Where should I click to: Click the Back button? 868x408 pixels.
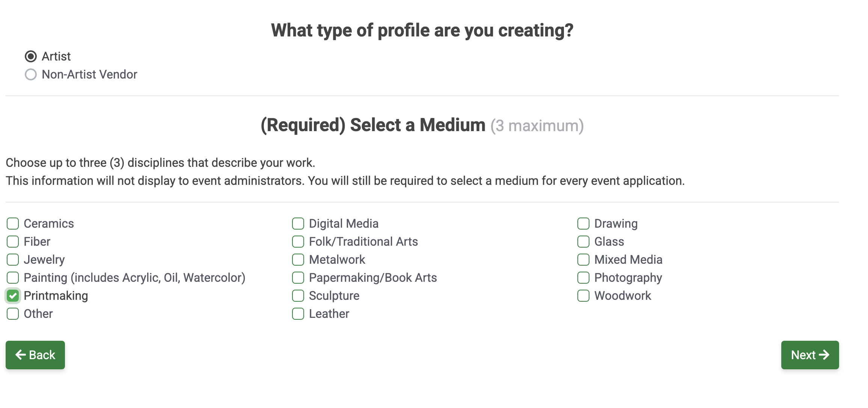tap(35, 355)
